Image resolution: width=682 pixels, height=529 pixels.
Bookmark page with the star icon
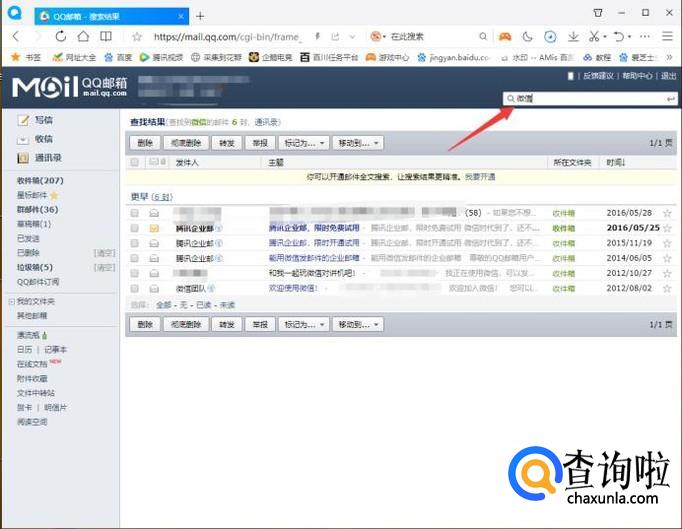137,37
